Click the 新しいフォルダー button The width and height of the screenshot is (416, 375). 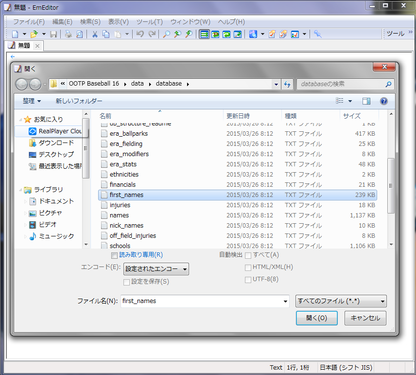tap(79, 101)
